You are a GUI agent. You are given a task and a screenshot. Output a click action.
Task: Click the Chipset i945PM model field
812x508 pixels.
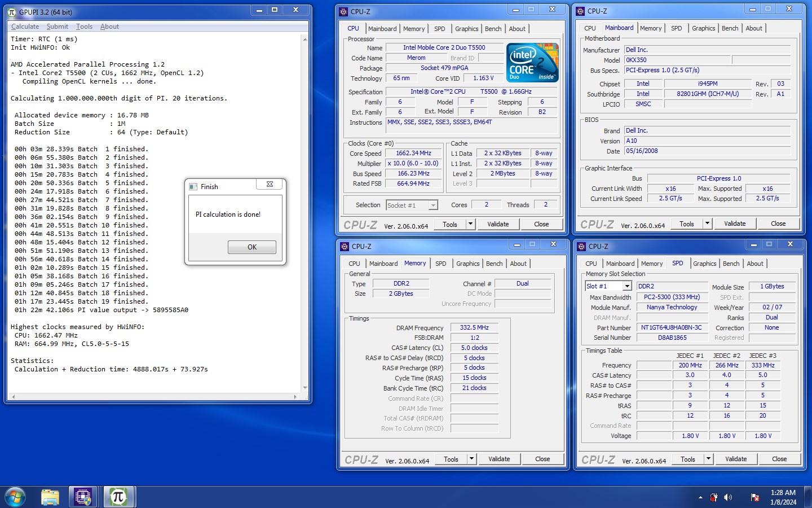pos(708,84)
